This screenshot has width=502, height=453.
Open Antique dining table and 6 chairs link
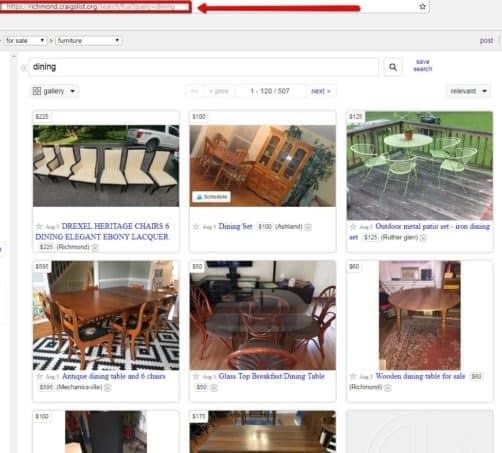point(114,376)
